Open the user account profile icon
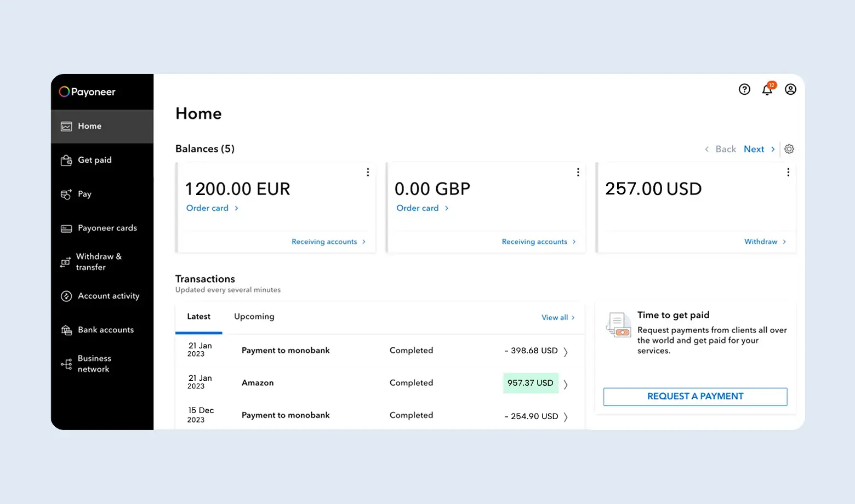This screenshot has width=855, height=504. [790, 89]
